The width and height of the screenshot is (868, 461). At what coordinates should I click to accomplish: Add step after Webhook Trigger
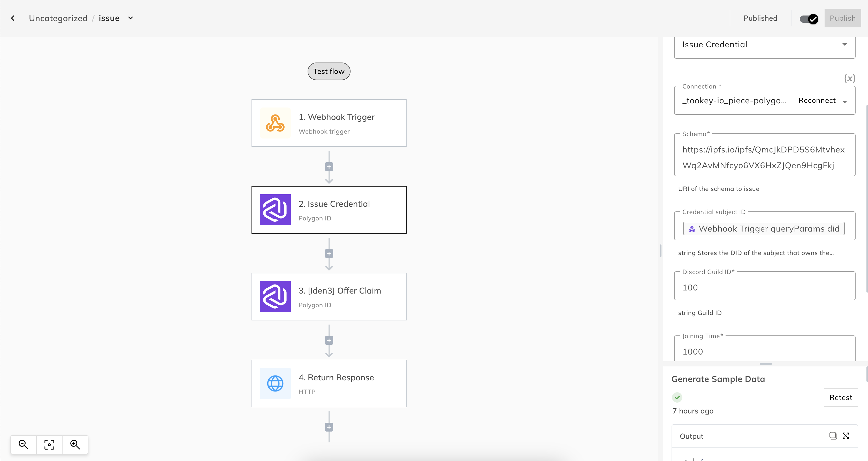click(329, 167)
